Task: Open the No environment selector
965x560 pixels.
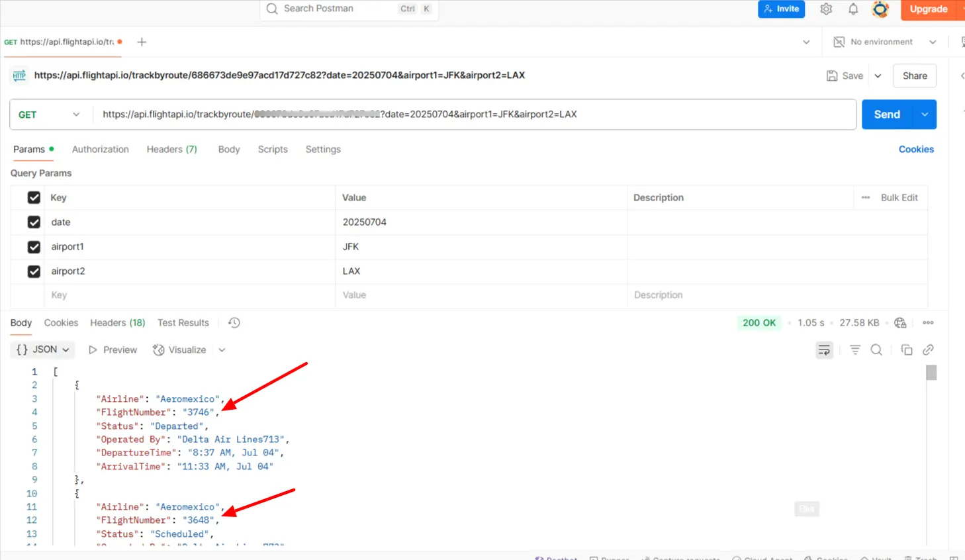Action: pos(885,42)
